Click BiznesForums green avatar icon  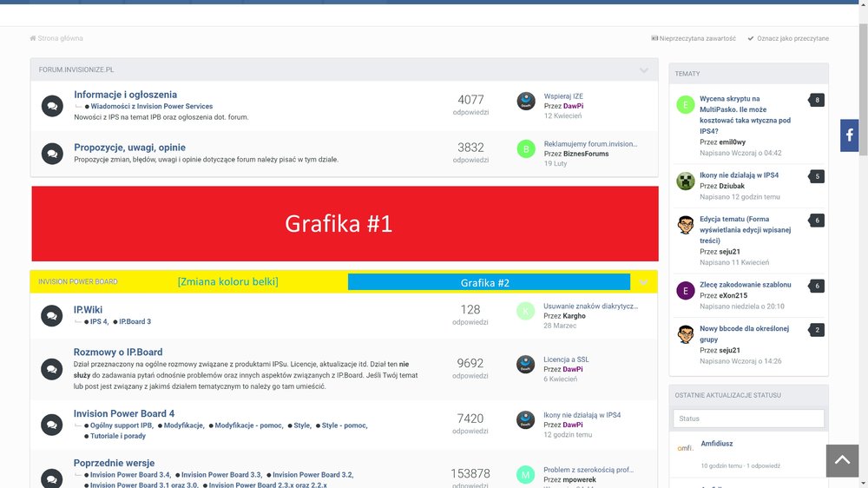526,148
